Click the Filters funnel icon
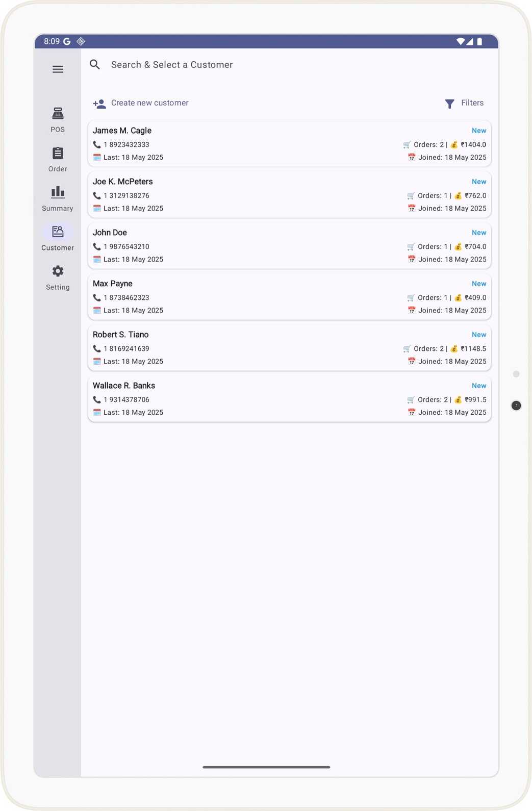The height and width of the screenshot is (811, 532). [x=449, y=104]
